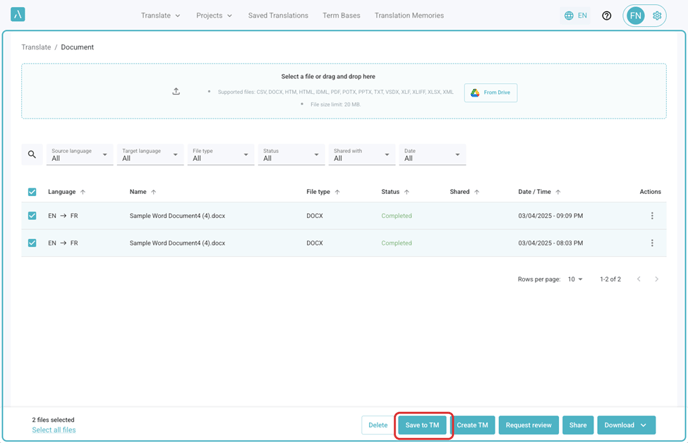This screenshot has height=443, width=688.
Task: Click the 03/04/2025 - 09:09 PM date
Action: 551,216
